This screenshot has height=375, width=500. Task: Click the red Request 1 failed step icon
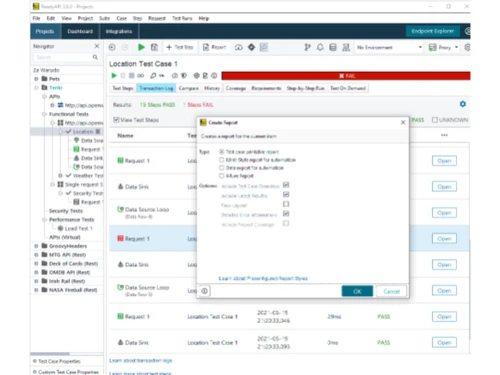pyautogui.click(x=120, y=238)
